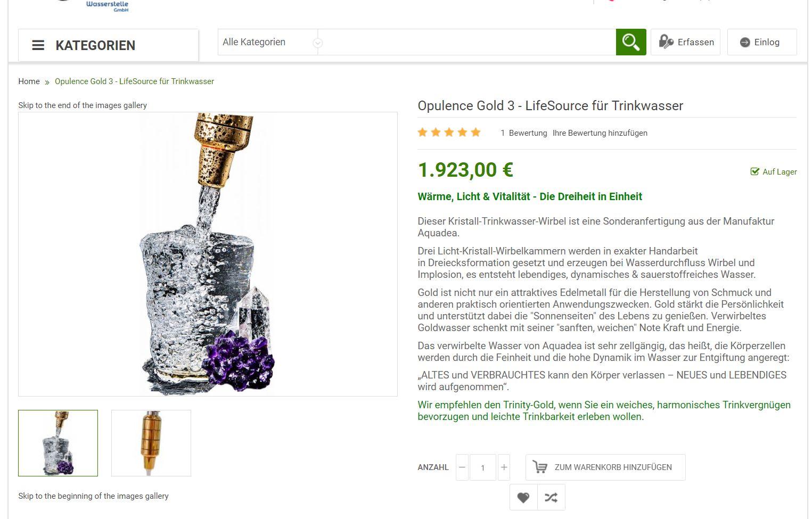
Task: Add product to wishlist via heart icon
Action: (523, 497)
